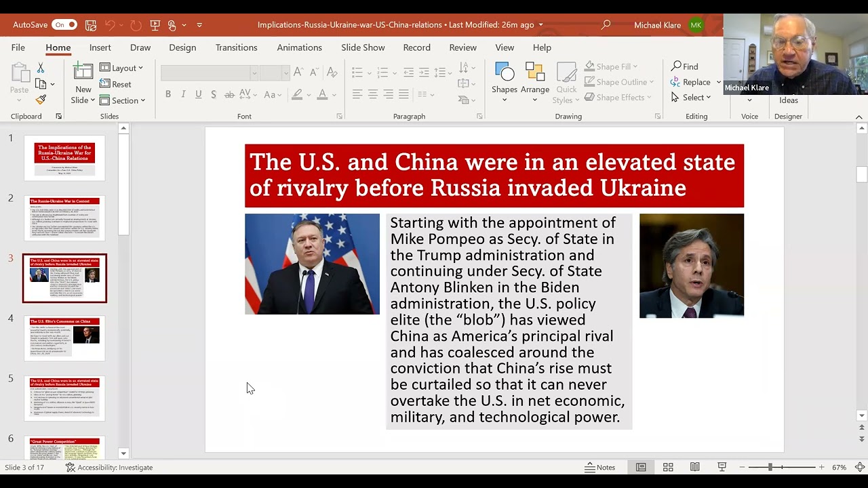868x488 pixels.
Task: Select slide 4 thumbnail
Action: click(x=64, y=338)
